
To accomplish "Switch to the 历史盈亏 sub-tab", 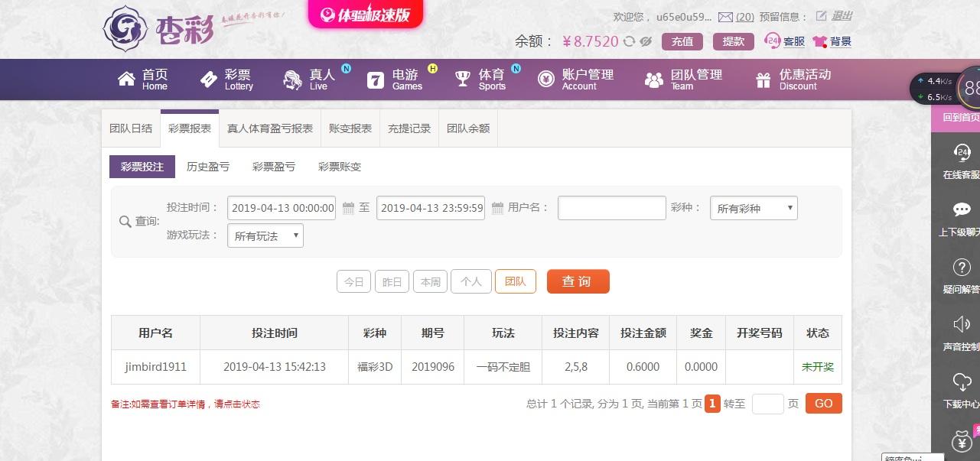I will pyautogui.click(x=208, y=166).
